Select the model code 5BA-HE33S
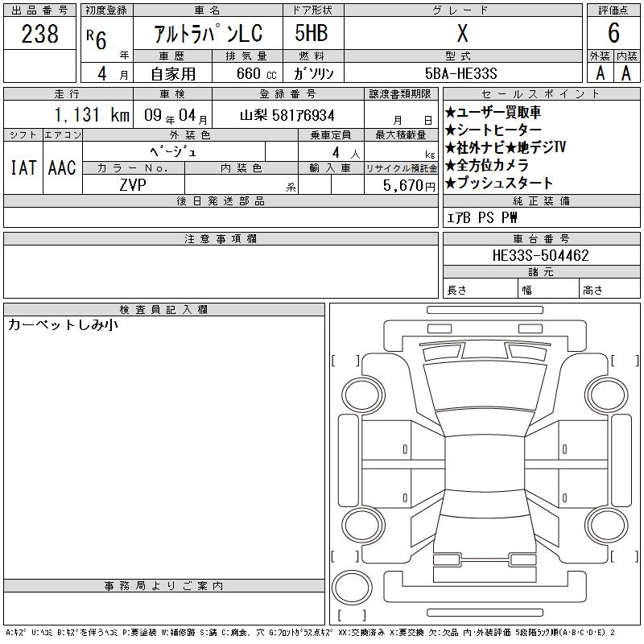644x644 pixels. point(464,72)
